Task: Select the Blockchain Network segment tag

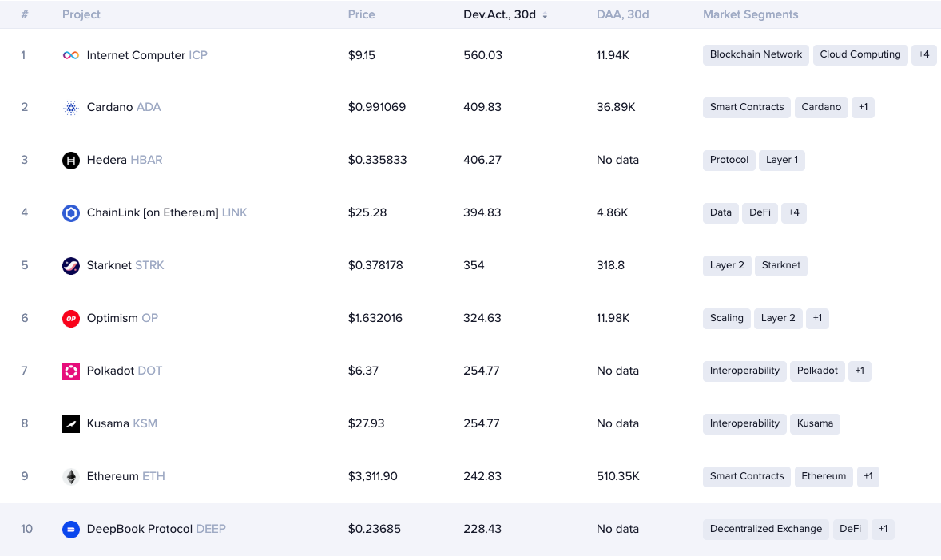Action: tap(756, 54)
